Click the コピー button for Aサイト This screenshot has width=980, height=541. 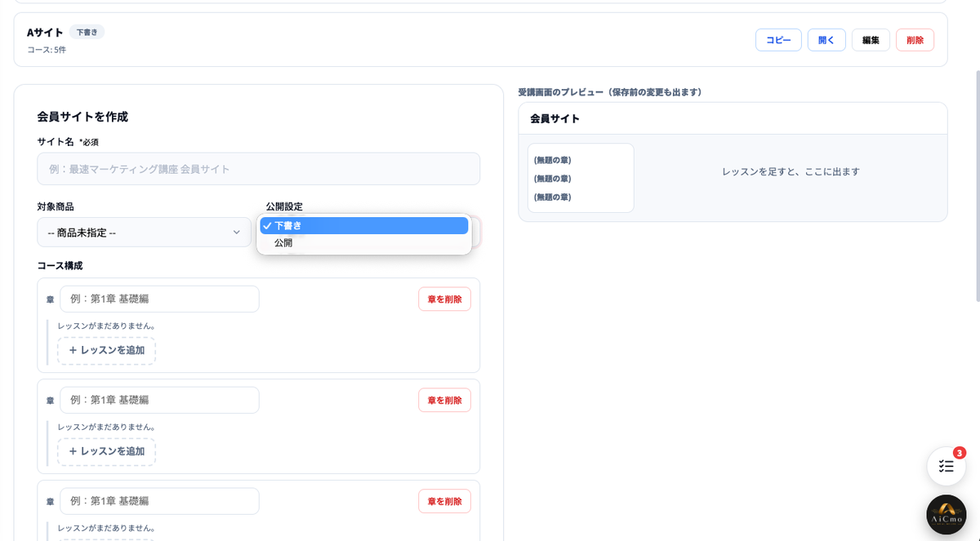click(778, 40)
